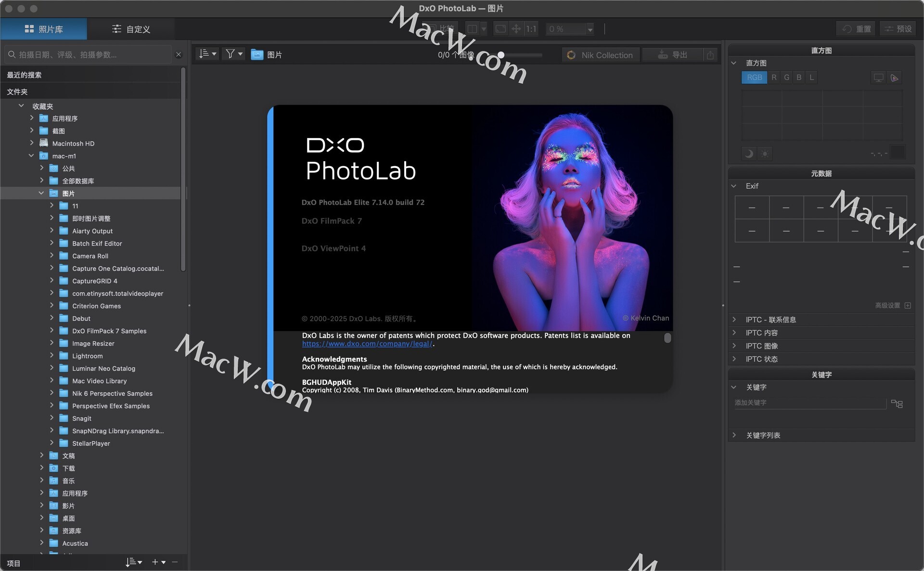Collapse the mac-m1 folder node

pos(31,156)
